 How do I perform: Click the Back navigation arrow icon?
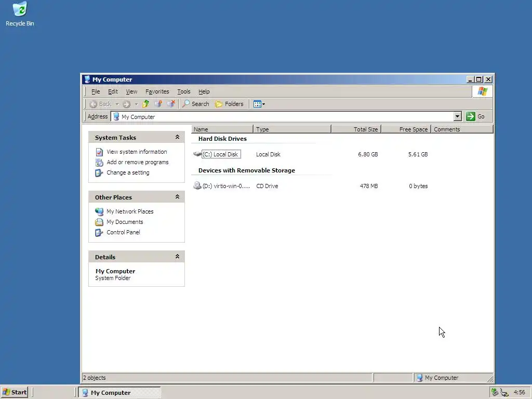[94, 104]
